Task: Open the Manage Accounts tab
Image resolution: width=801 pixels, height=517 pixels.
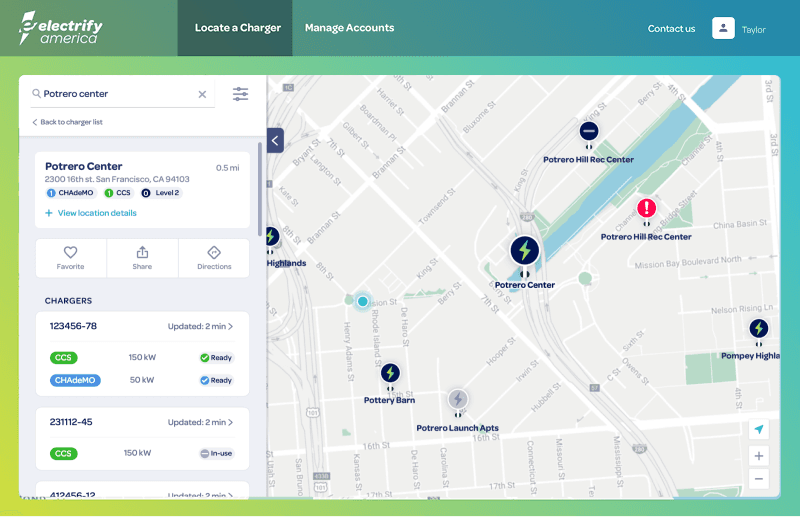Action: coord(349,28)
